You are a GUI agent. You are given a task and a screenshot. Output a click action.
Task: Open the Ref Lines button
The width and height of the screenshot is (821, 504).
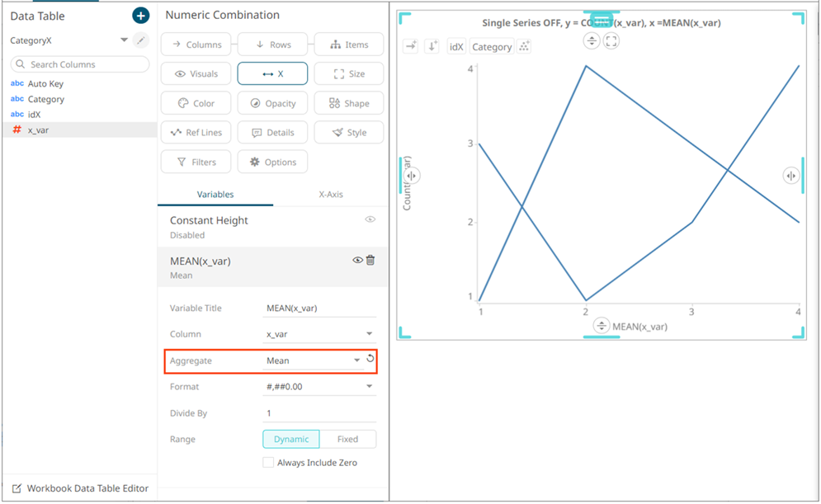tap(196, 133)
